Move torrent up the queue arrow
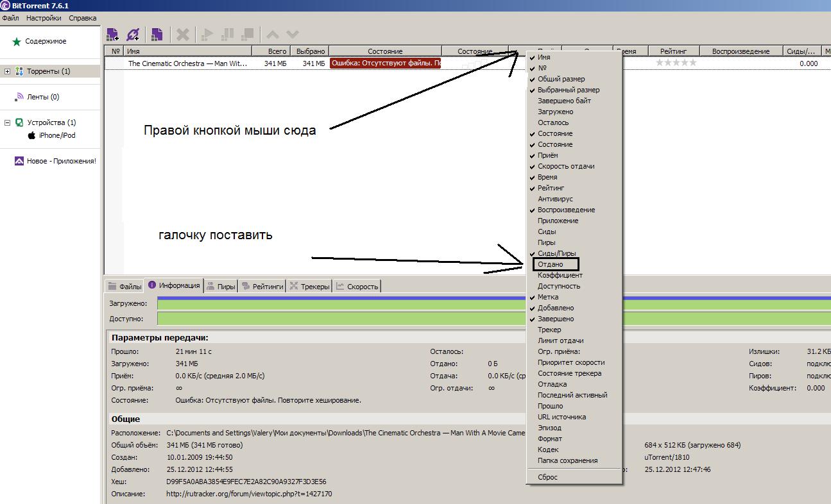Screen dimensions: 831x504 click(x=273, y=34)
